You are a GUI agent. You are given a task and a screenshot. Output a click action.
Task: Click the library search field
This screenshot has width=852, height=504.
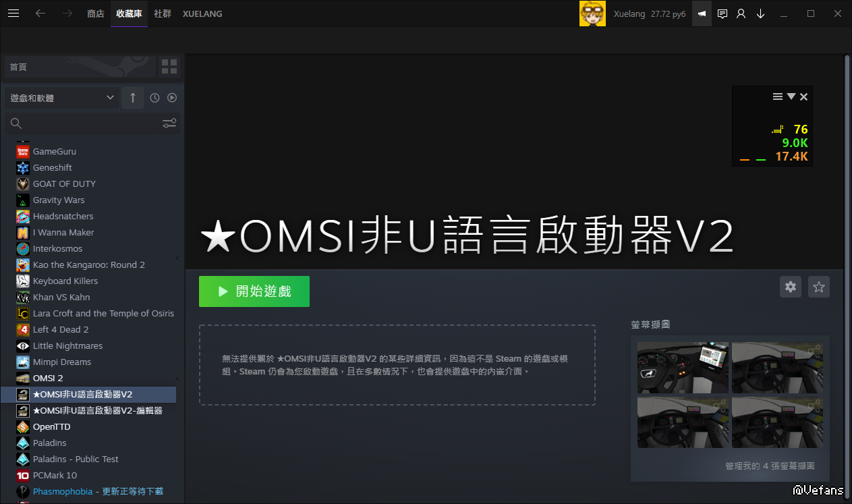click(x=82, y=123)
